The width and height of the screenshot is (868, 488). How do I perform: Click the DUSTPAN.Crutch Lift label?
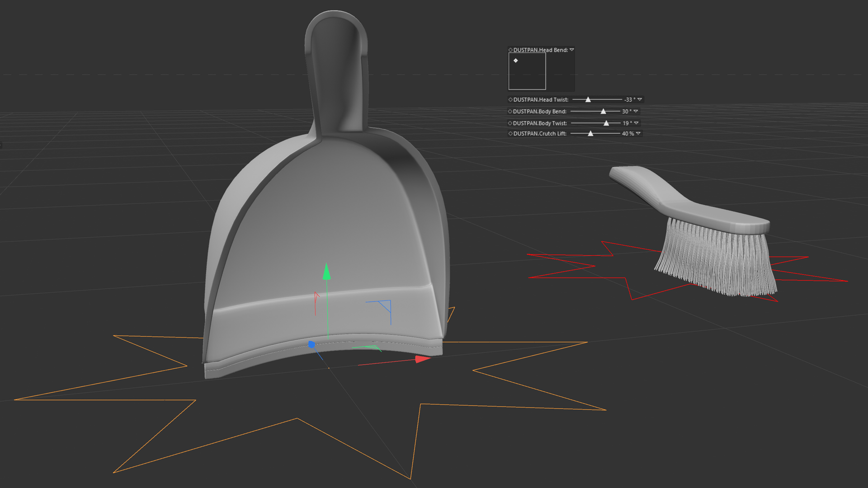point(540,133)
